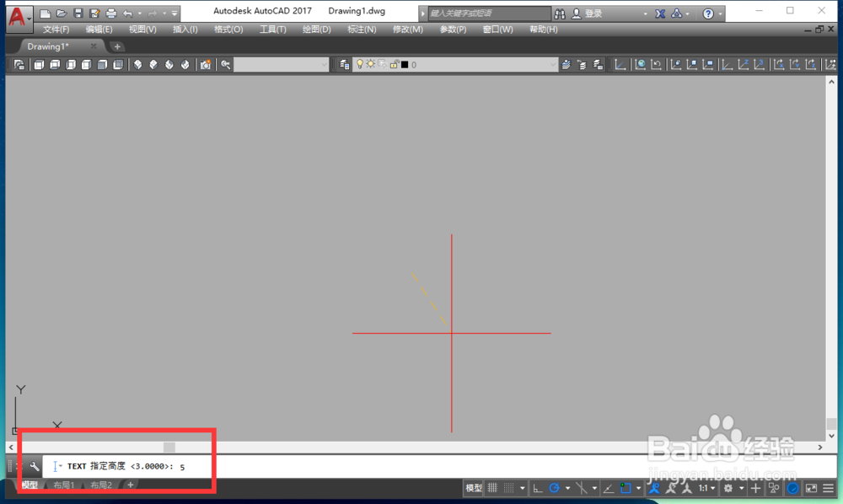Expand the Polar Tracking angle arrow
This screenshot has height=504, width=843.
coord(567,489)
